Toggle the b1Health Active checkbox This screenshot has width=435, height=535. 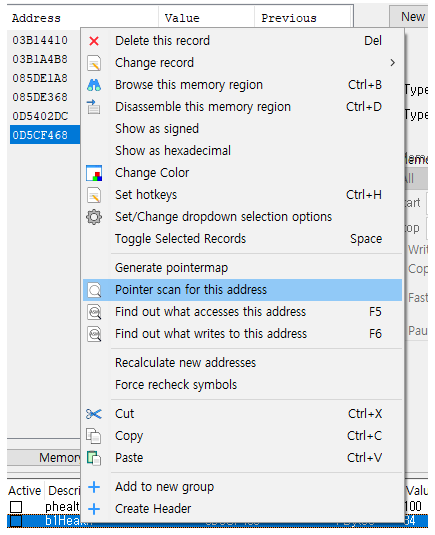[x=16, y=521]
